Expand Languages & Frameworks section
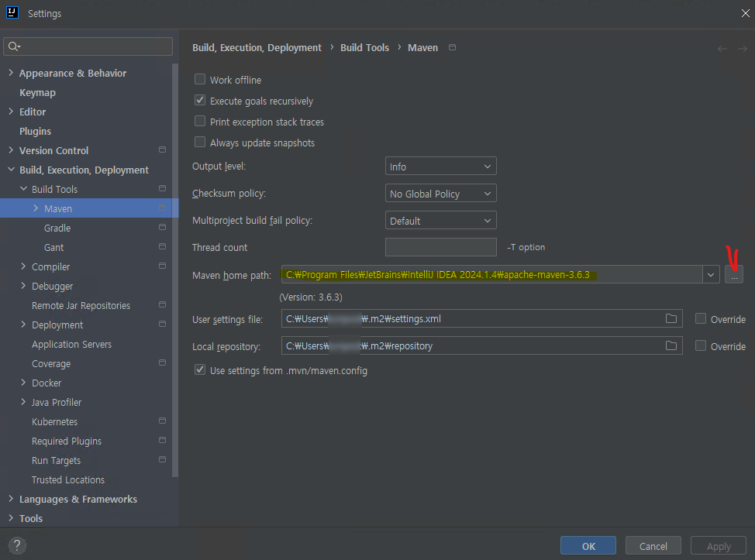 point(11,498)
